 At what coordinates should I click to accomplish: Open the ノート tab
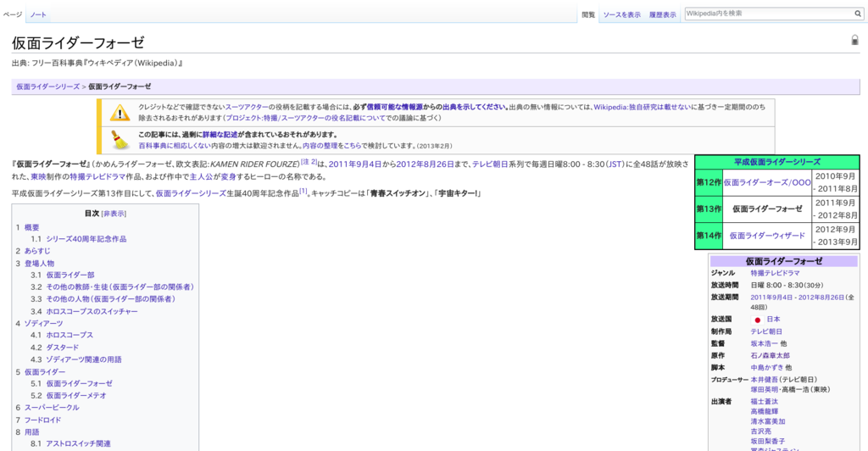(x=38, y=14)
